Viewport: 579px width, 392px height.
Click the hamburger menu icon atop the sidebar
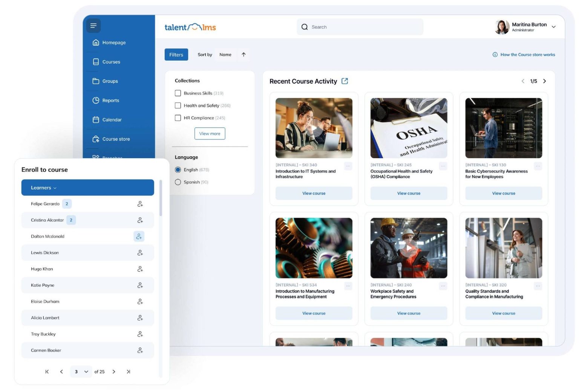point(93,26)
